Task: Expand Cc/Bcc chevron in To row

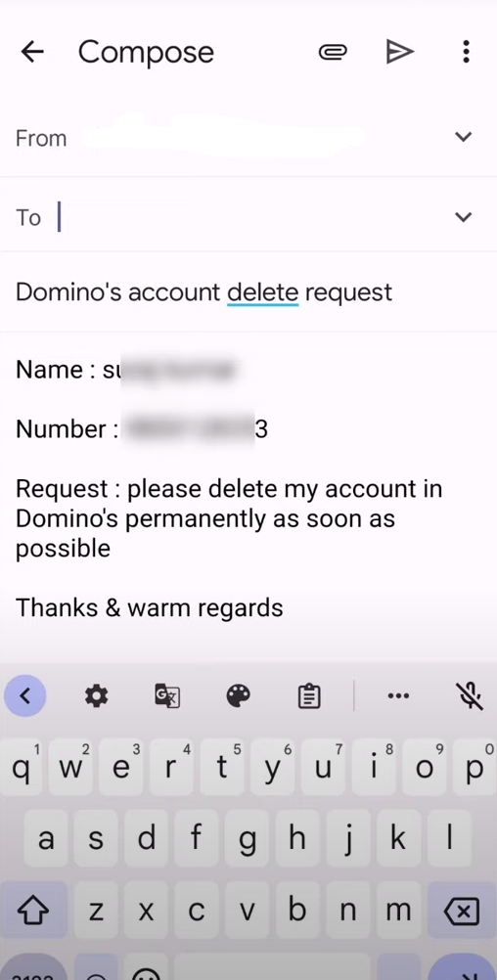Action: (463, 217)
